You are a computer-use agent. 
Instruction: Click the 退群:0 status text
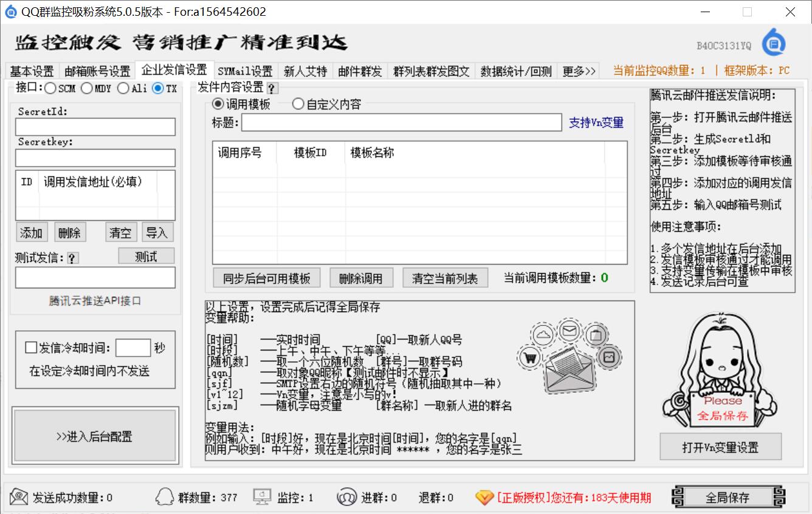pos(436,498)
